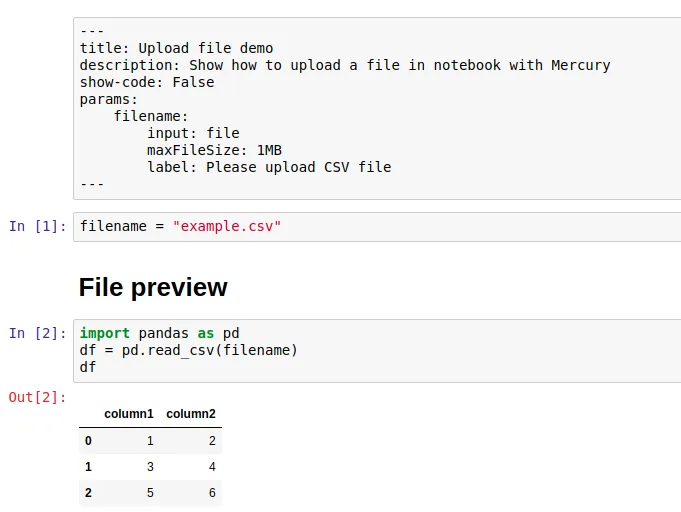This screenshot has height=512, width=681.
Task: Click the "example.csv" string
Action: pyautogui.click(x=227, y=226)
